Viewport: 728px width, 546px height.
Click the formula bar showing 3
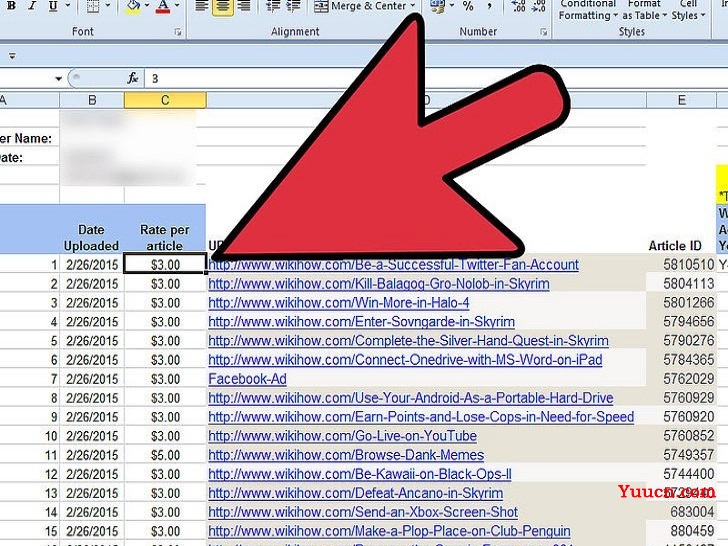point(436,78)
